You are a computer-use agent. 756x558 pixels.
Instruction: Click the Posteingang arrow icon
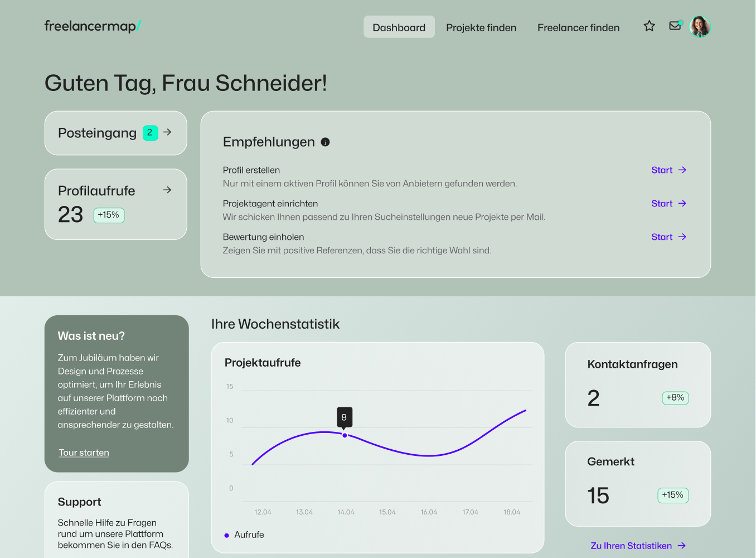(x=167, y=132)
